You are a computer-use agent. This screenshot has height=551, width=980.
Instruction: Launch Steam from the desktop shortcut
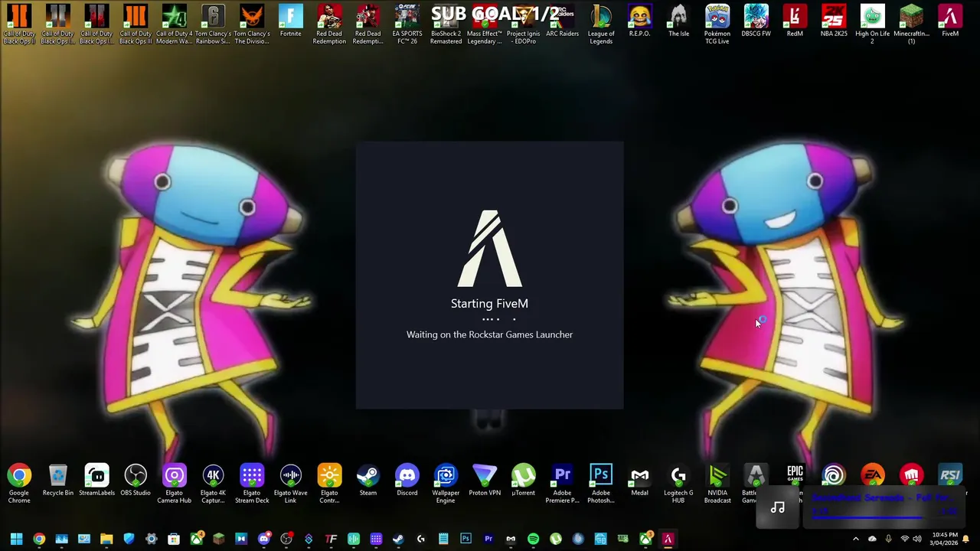pos(368,481)
